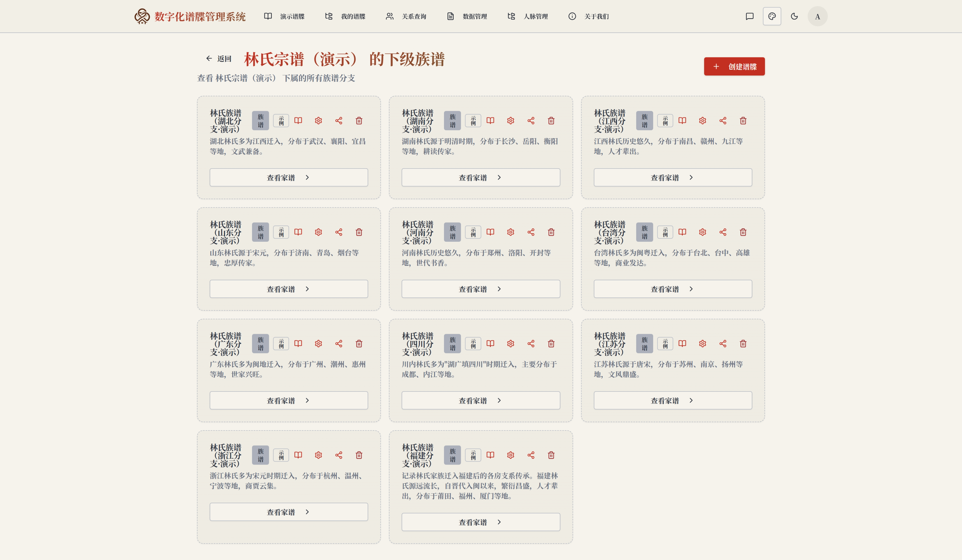Delete the Taiwan branch genealogy
962x560 pixels.
pos(743,232)
